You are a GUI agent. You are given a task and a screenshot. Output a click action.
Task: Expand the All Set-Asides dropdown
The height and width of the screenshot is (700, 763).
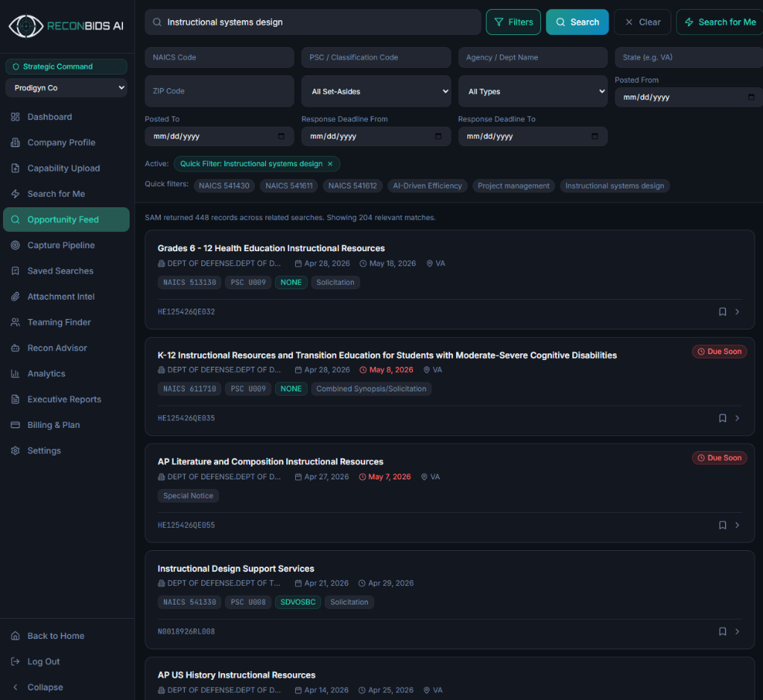coord(376,91)
